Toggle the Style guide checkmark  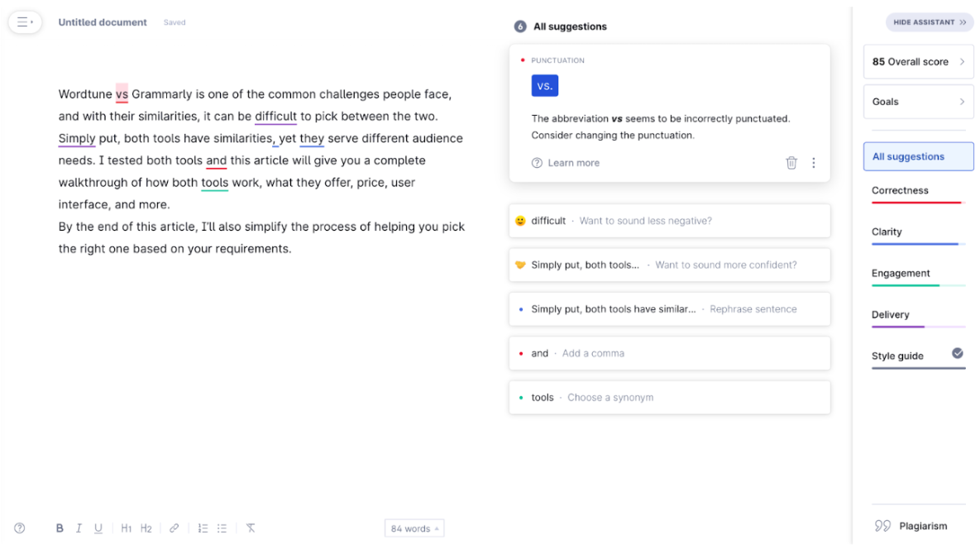tap(958, 353)
